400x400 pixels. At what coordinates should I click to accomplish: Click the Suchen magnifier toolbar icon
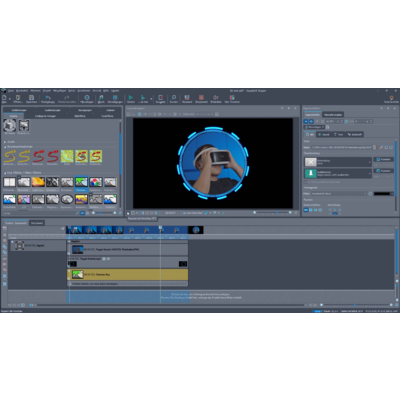174,98
